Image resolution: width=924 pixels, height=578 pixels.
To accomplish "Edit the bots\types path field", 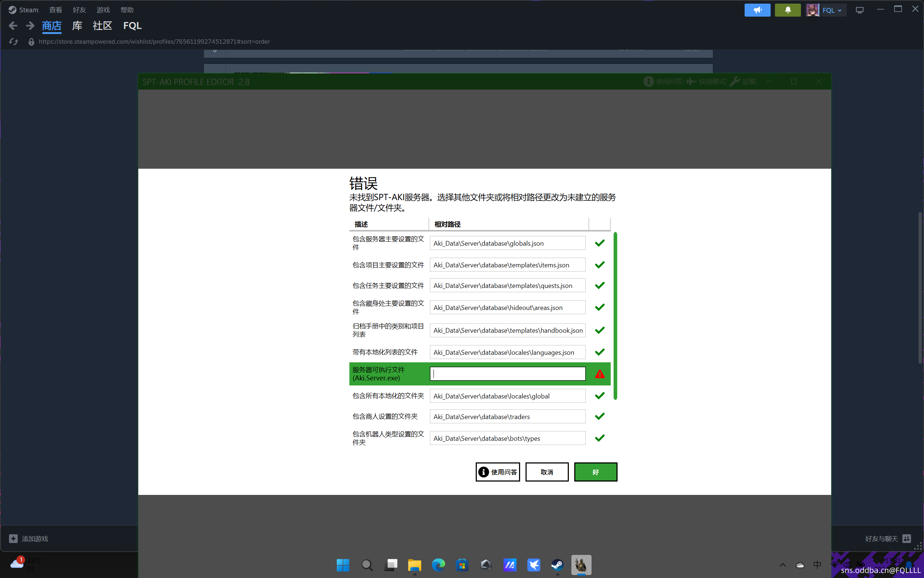I will click(x=507, y=438).
